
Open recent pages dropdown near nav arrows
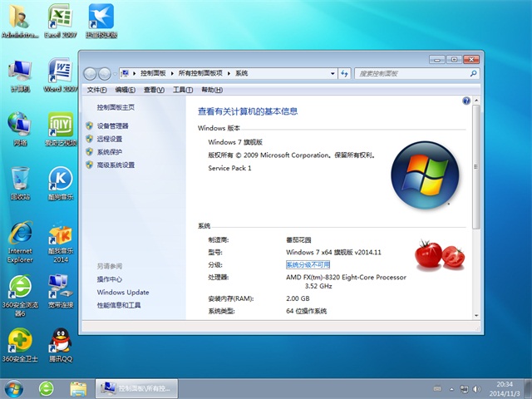(115, 74)
